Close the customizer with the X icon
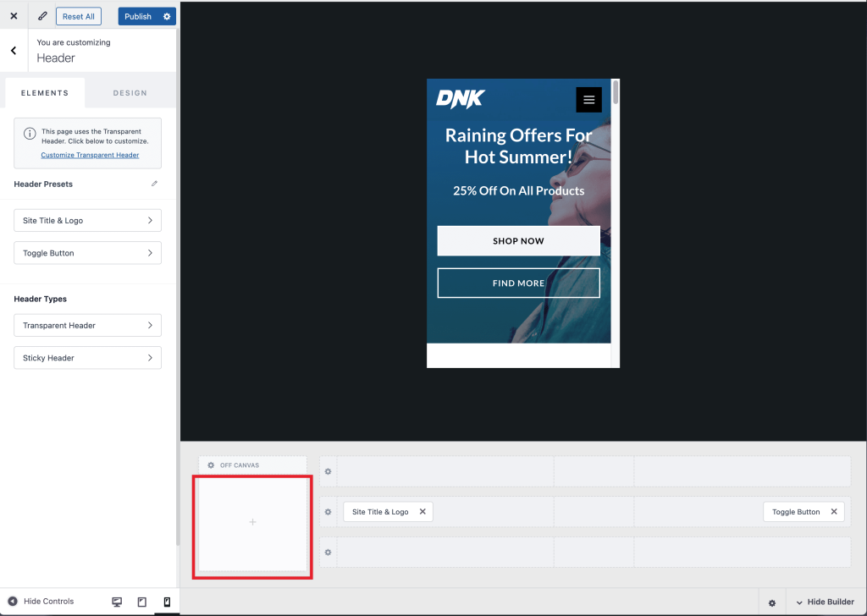 click(x=14, y=16)
